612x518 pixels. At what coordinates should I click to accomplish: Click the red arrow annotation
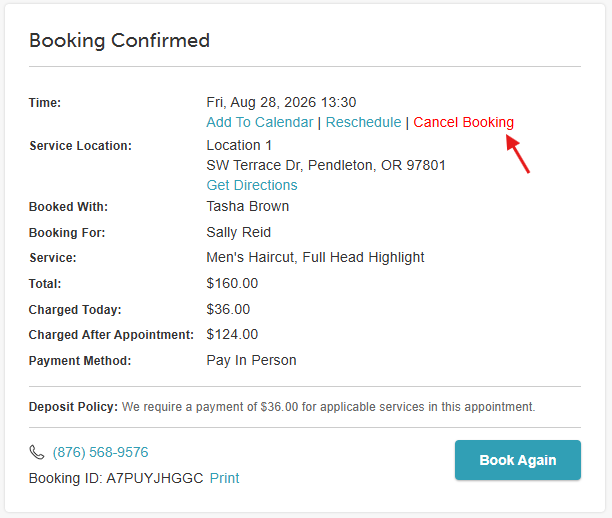(518, 154)
